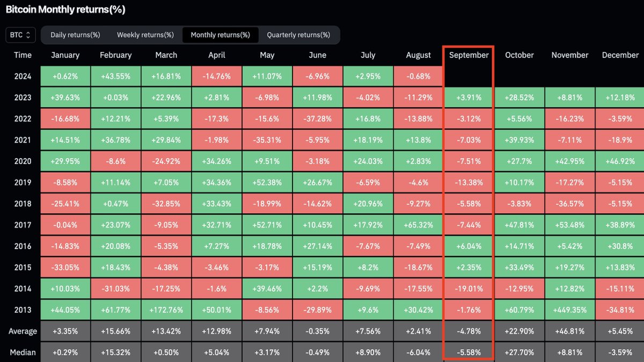This screenshot has height=362, width=644.
Task: Click the December column header
Action: pos(620,55)
